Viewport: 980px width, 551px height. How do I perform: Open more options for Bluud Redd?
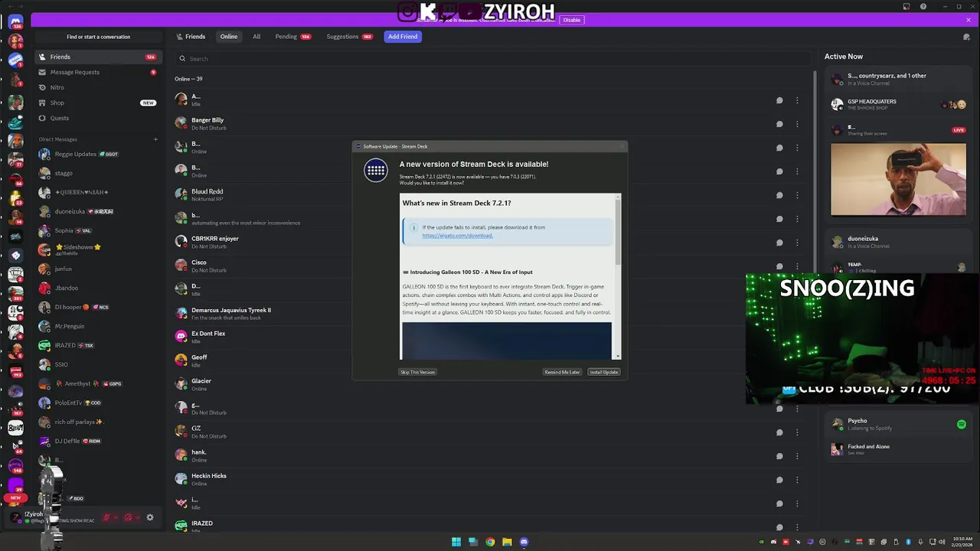pyautogui.click(x=797, y=195)
